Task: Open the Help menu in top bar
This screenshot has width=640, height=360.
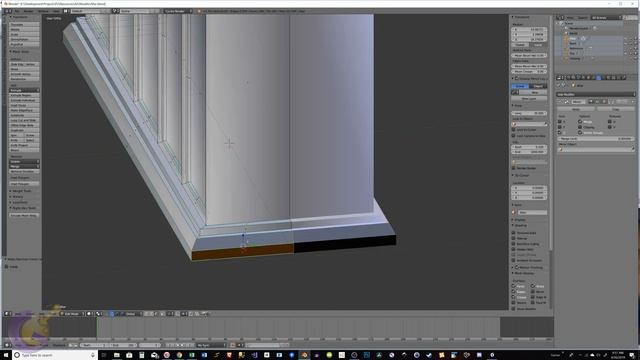Action: tap(56, 11)
